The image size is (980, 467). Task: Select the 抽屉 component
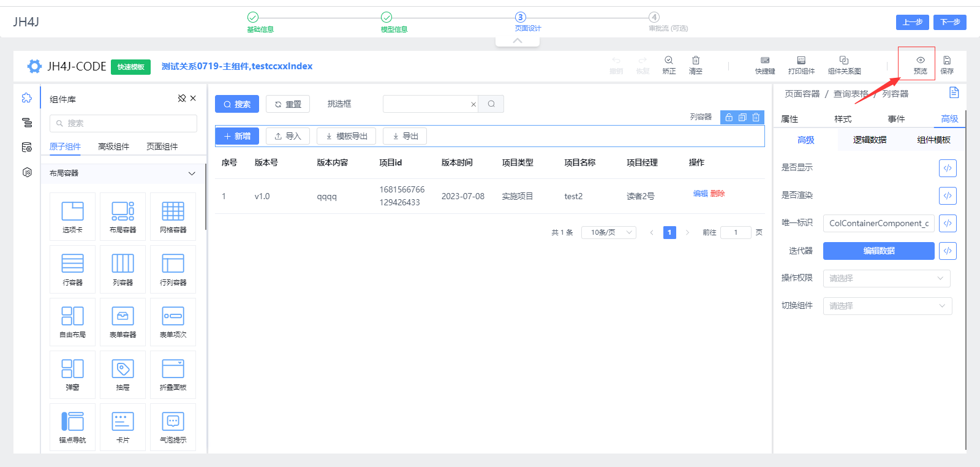click(123, 374)
